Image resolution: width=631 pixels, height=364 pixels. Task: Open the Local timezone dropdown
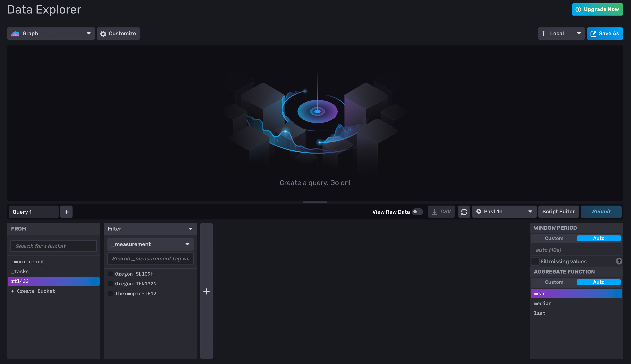coord(561,34)
